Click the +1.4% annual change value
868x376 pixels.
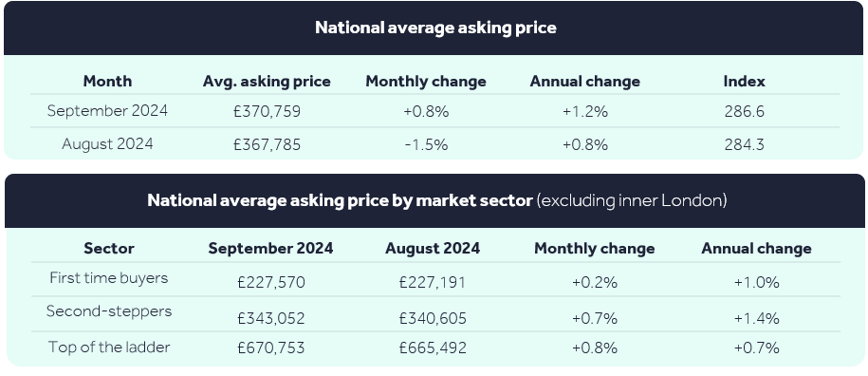[x=756, y=318]
